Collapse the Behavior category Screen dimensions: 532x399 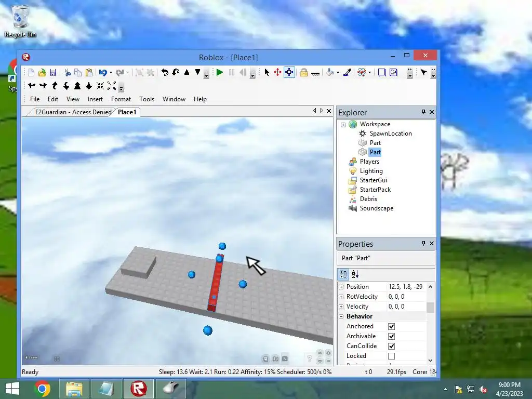click(x=341, y=316)
